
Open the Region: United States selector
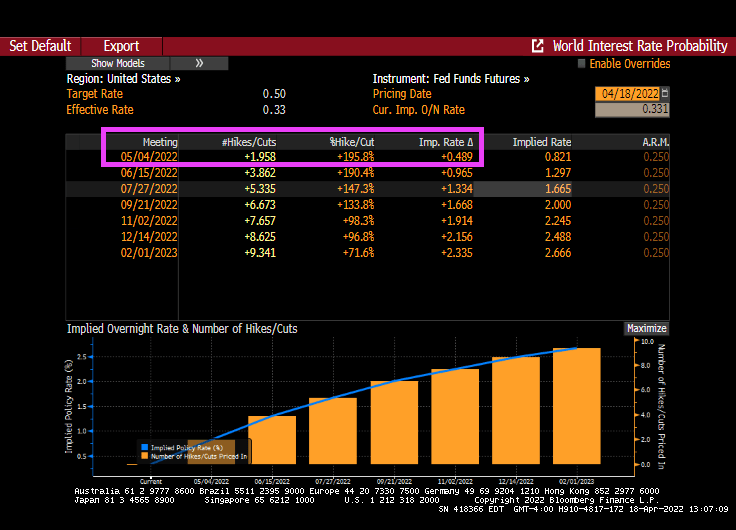[x=124, y=78]
